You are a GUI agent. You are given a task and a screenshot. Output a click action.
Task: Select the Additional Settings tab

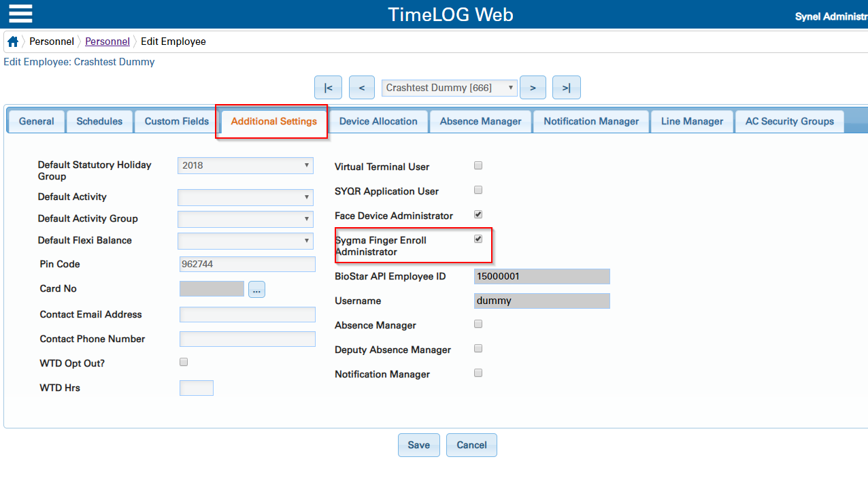click(274, 121)
